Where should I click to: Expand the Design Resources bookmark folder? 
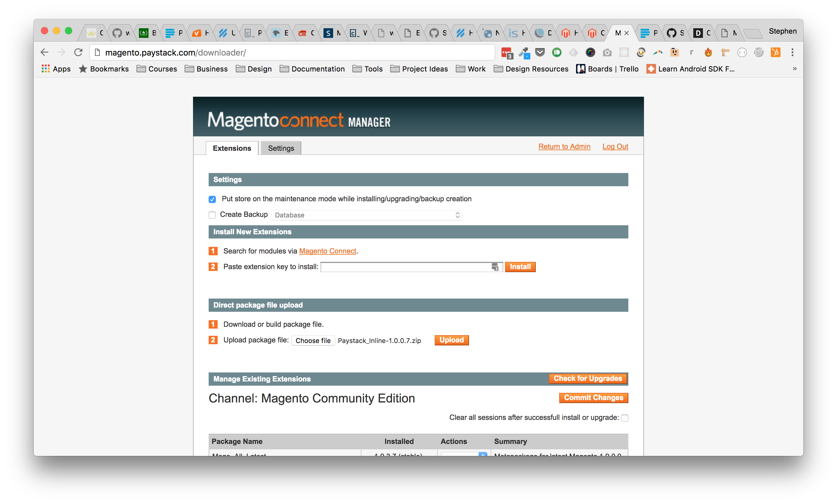coord(531,69)
